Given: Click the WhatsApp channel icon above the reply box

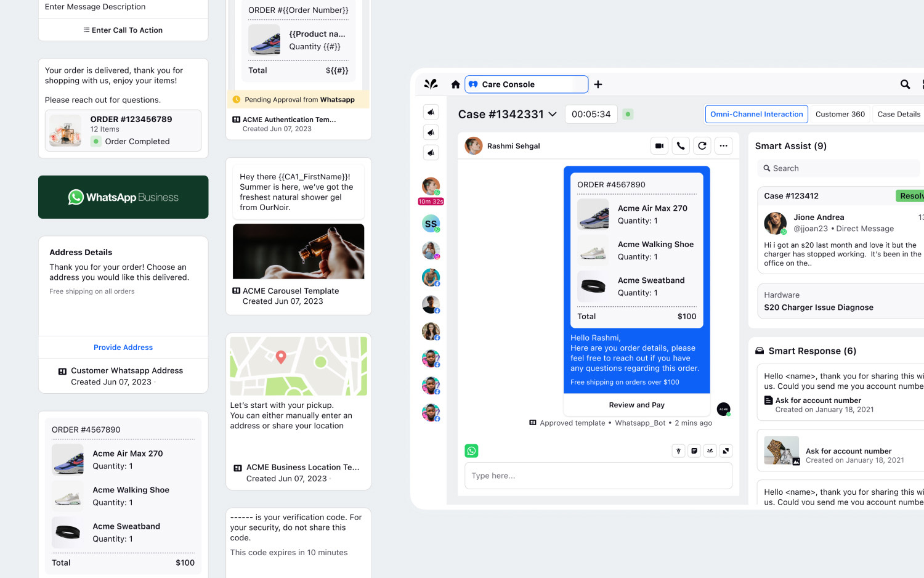Looking at the screenshot, I should 471,451.
